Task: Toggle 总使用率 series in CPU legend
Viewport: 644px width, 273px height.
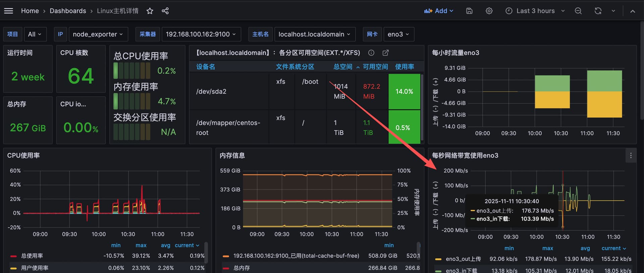Action: (32, 256)
